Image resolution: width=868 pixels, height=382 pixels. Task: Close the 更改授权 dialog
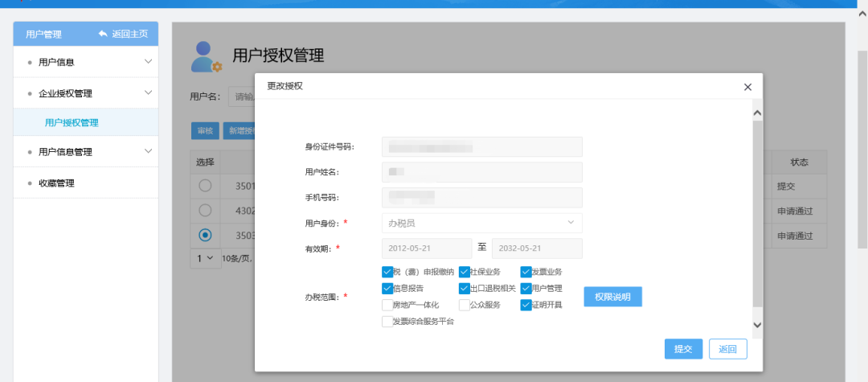(x=748, y=87)
